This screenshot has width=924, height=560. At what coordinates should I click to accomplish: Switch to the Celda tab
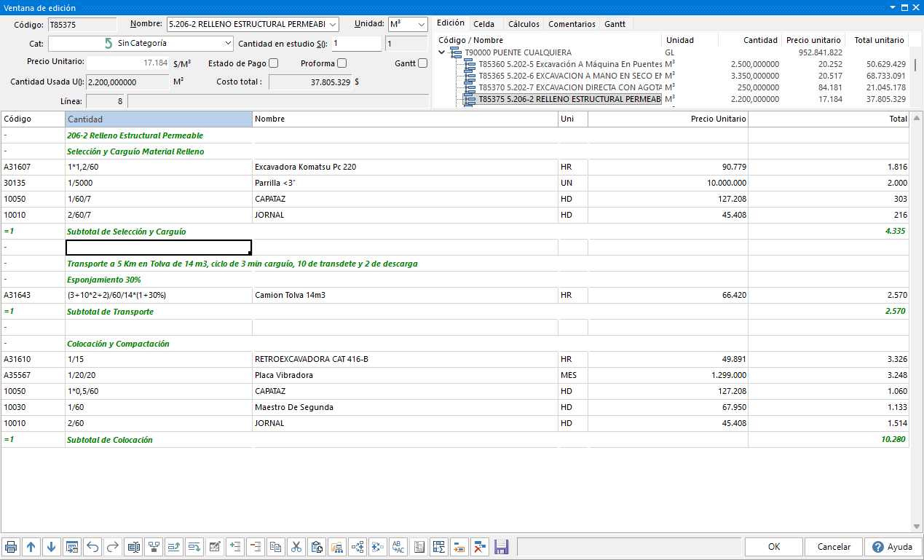[484, 24]
